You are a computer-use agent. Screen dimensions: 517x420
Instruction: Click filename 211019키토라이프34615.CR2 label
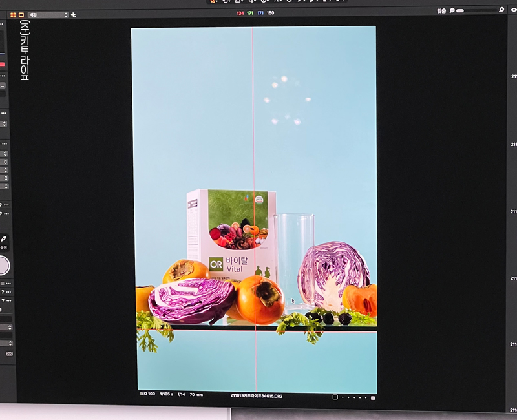pos(256,395)
